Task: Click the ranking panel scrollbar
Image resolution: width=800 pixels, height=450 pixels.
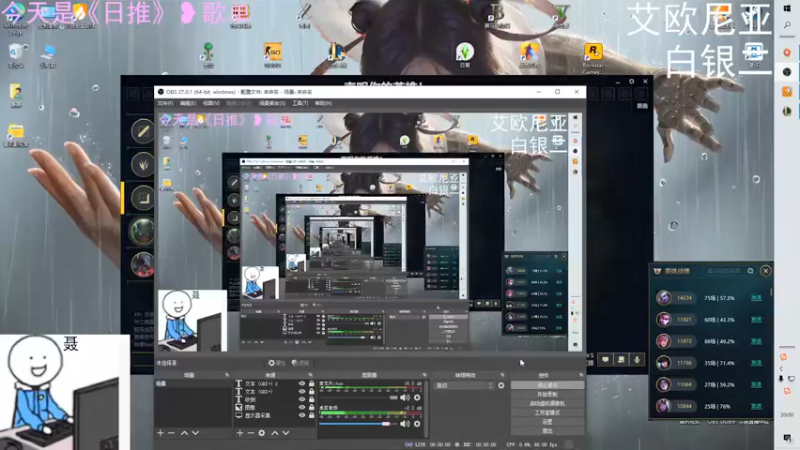Action: 771,293
